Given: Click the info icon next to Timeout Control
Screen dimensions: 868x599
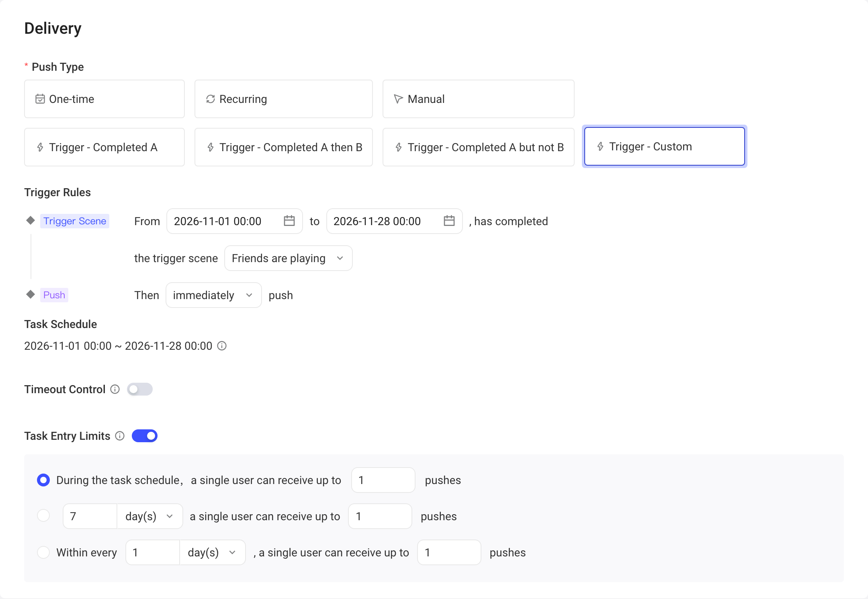Looking at the screenshot, I should click(115, 389).
